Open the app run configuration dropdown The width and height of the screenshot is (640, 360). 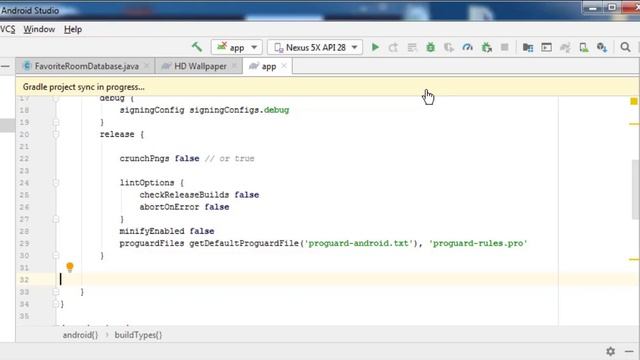(x=237, y=47)
